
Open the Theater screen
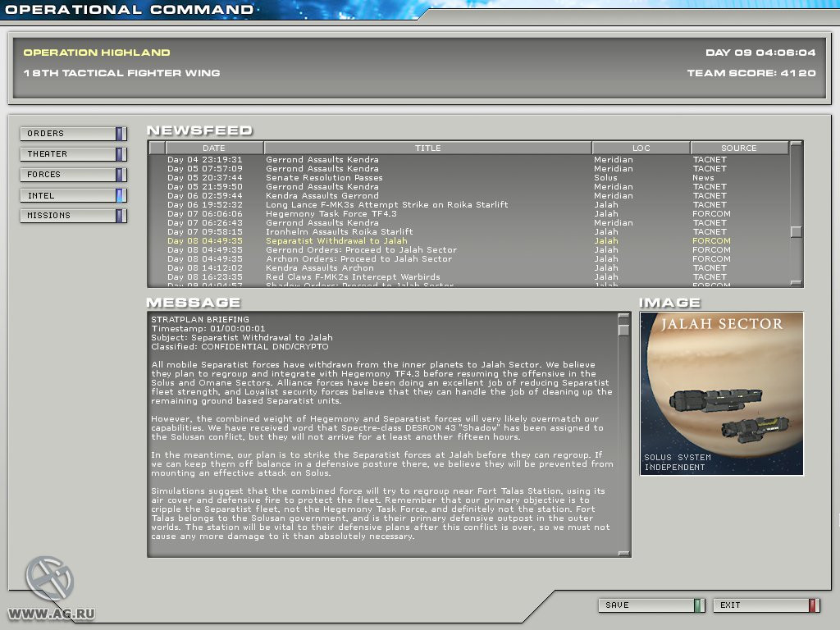tap(73, 154)
